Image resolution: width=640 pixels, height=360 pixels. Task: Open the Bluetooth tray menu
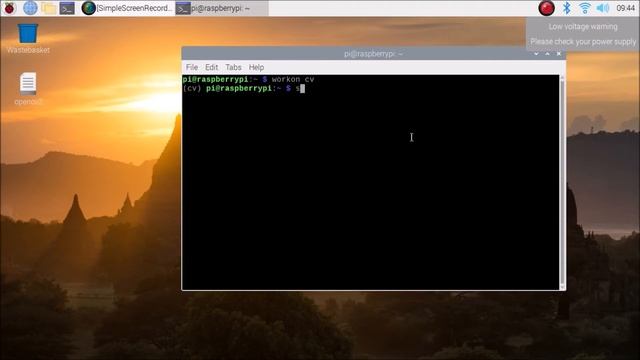point(567,8)
